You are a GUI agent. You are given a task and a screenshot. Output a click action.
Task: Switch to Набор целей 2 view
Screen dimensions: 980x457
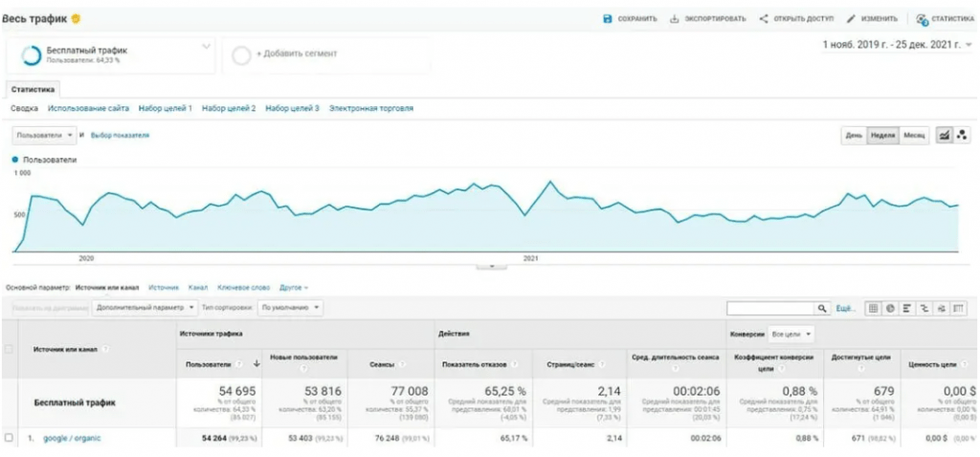pos(229,109)
